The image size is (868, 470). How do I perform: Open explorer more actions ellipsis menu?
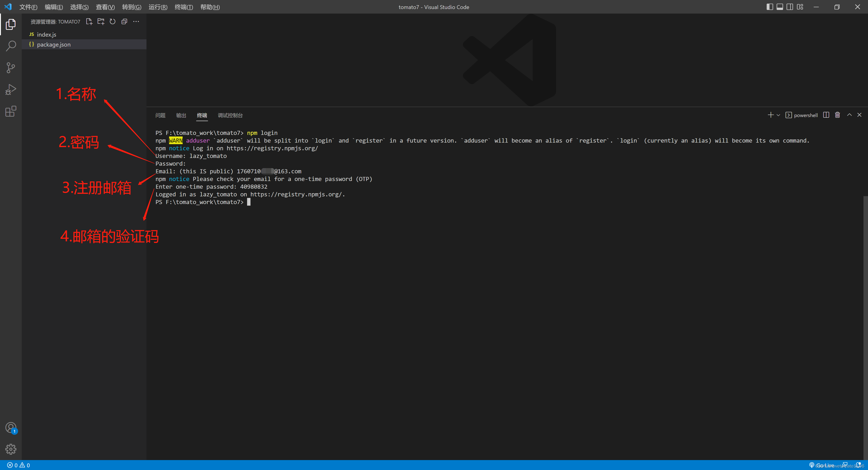(x=136, y=21)
